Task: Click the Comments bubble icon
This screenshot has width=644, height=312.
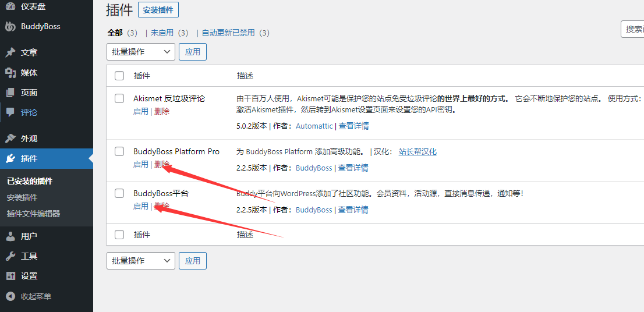Action: click(x=10, y=112)
